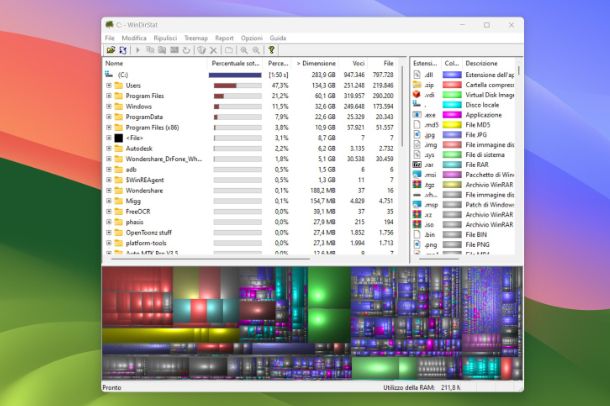Screen dimensions: 610x406
Task: Sort by the Percentuale sot... column header
Action: [235, 63]
